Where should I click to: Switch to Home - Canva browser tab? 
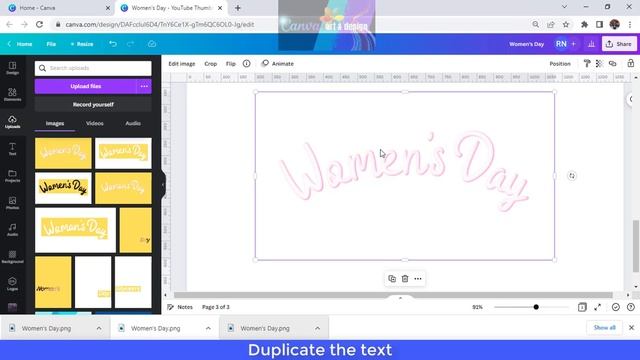tap(59, 8)
